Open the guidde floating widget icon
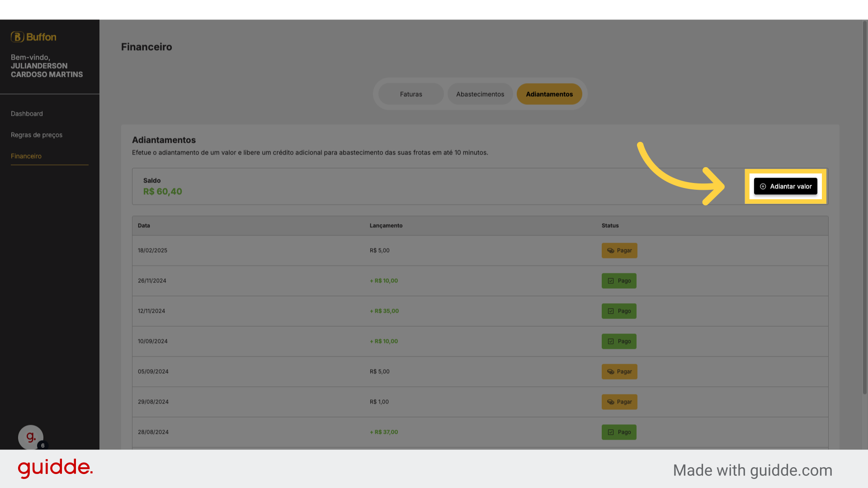This screenshot has width=868, height=488. point(31,437)
